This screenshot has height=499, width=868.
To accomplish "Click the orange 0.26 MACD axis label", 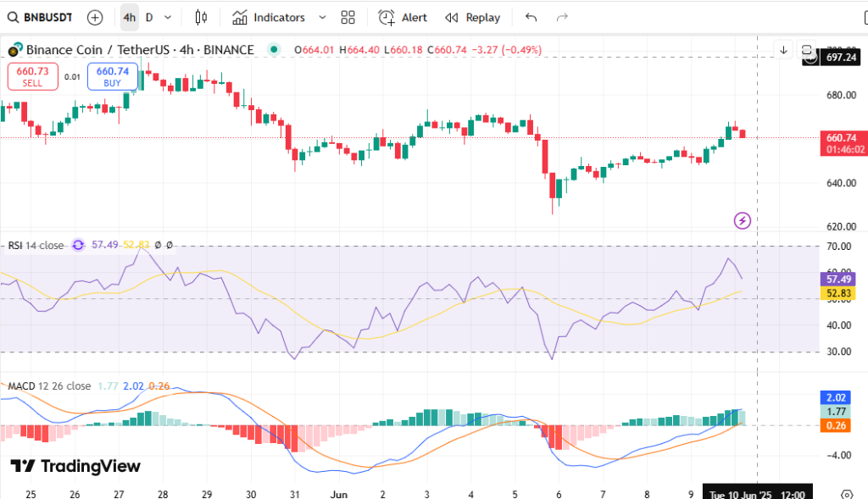I will [x=835, y=425].
